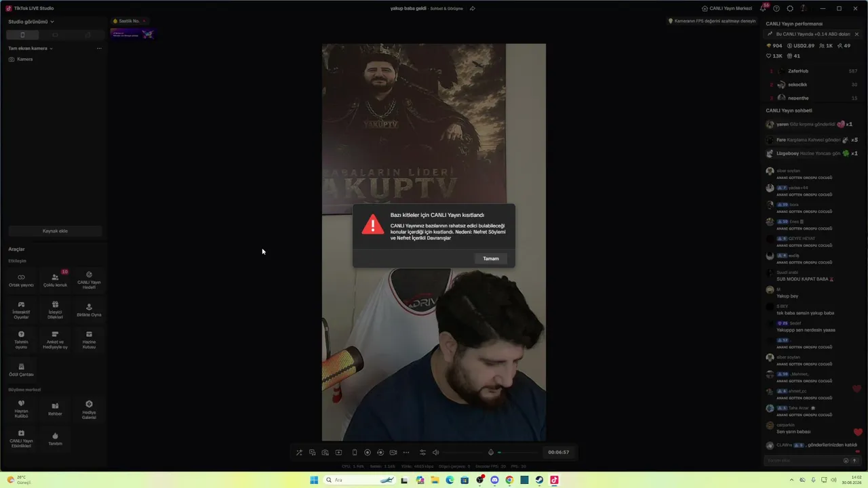Open CANLI Yayın Hedefi tool
868x488 pixels.
click(x=89, y=281)
